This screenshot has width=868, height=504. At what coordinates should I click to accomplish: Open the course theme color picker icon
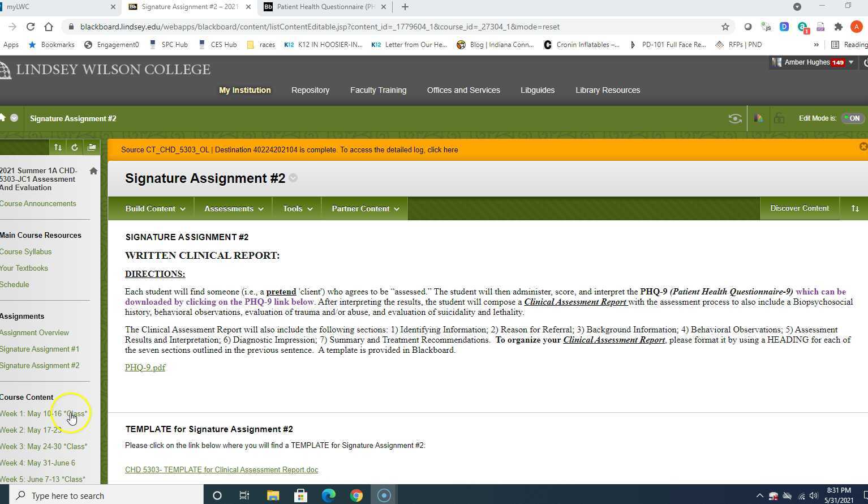(x=758, y=118)
